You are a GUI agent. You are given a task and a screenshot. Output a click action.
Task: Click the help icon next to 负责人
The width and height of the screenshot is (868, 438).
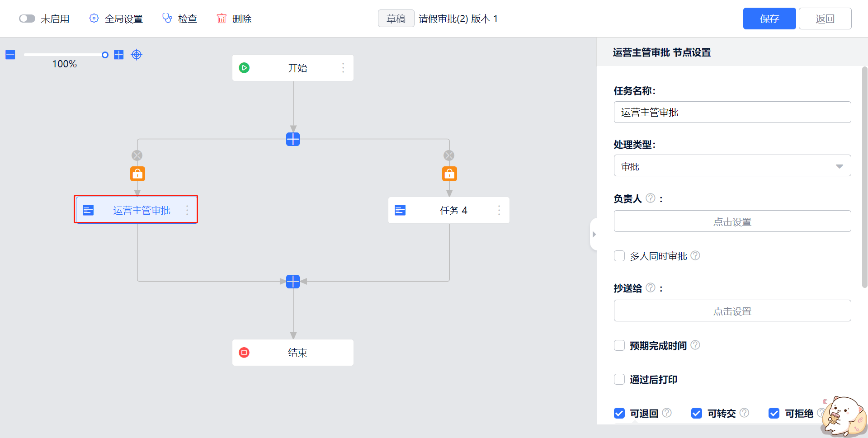[651, 198]
